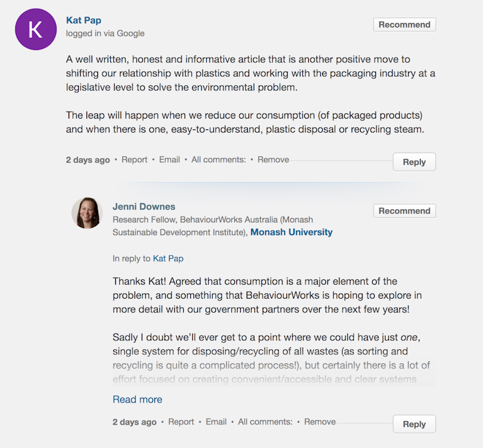Click the 2 days ago timestamp on Kat's comment
Image resolution: width=483 pixels, height=448 pixels.
(88, 160)
